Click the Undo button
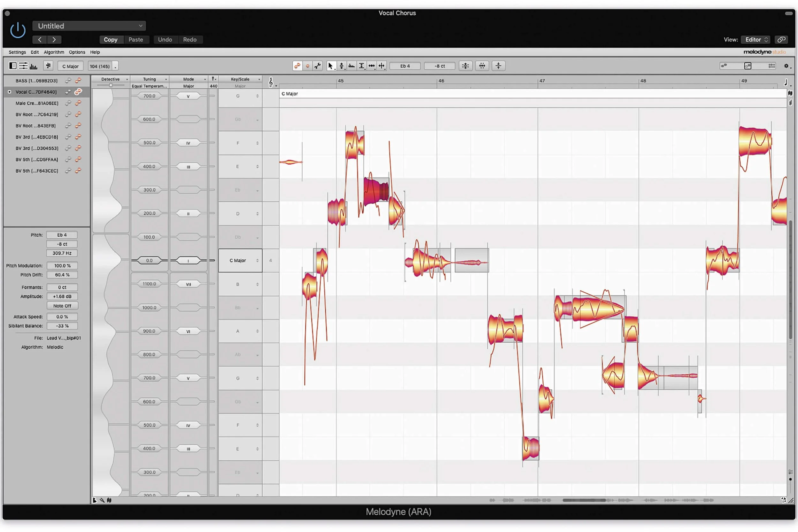The height and width of the screenshot is (532, 798). pos(165,40)
